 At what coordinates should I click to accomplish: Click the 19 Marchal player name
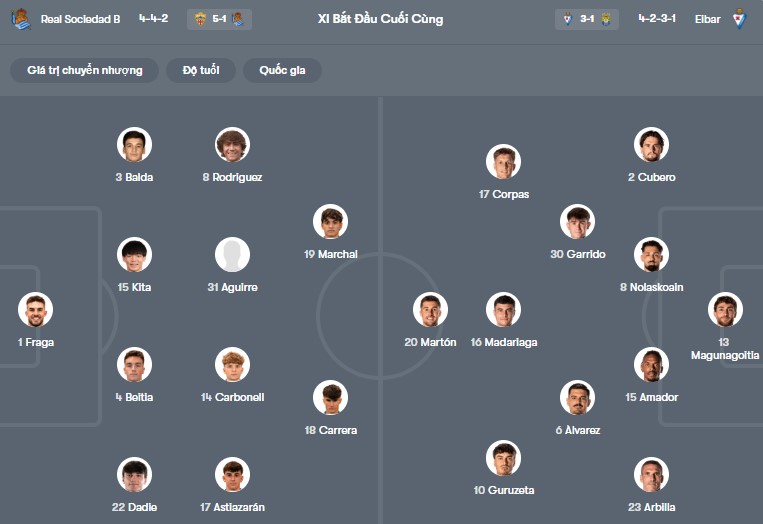coord(330,254)
